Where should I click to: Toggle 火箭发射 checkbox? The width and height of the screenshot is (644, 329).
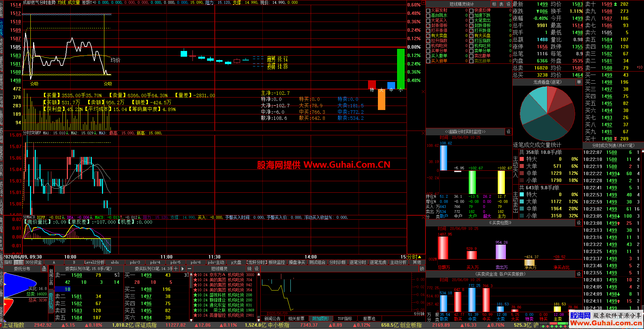428,10
